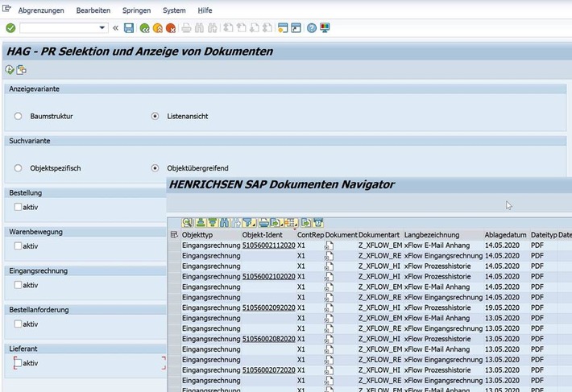The image size is (572, 392).
Task: Click the yellow Exit icon
Action: click(x=158, y=28)
